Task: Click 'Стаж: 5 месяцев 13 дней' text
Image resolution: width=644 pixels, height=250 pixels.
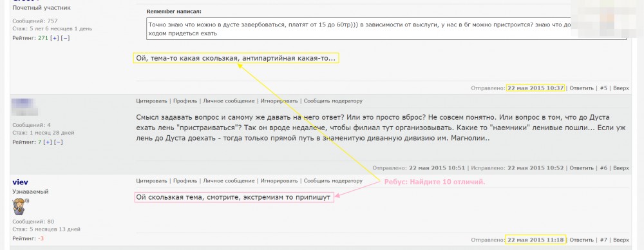Action: 46,229
